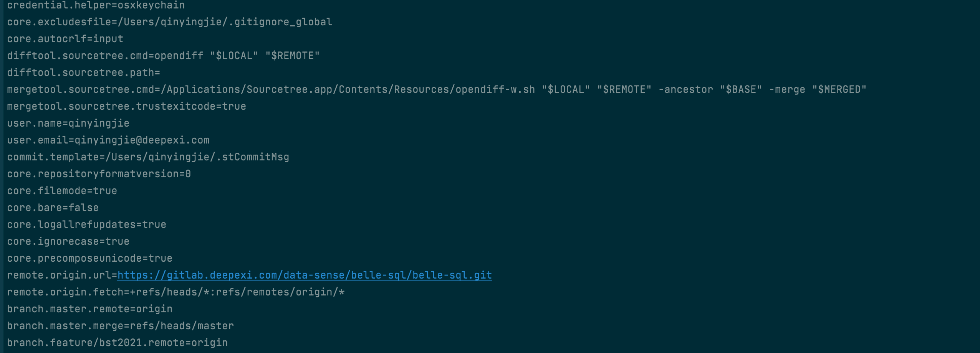Click the core.filemode=true line
The width and height of the screenshot is (980, 353).
pyautogui.click(x=62, y=191)
